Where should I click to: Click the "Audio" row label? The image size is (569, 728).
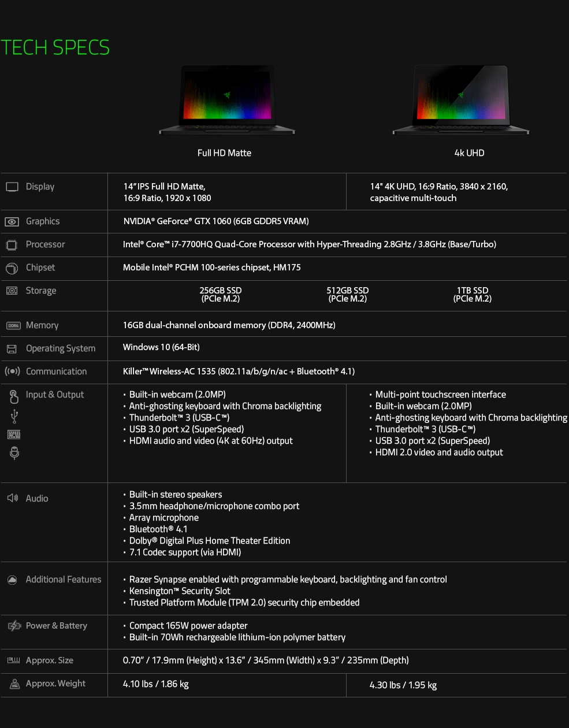pos(37,499)
